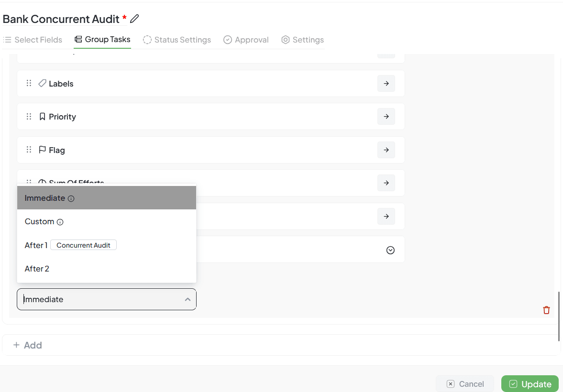The width and height of the screenshot is (563, 392).
Task: Open the Status Settings tab
Action: [x=177, y=40]
